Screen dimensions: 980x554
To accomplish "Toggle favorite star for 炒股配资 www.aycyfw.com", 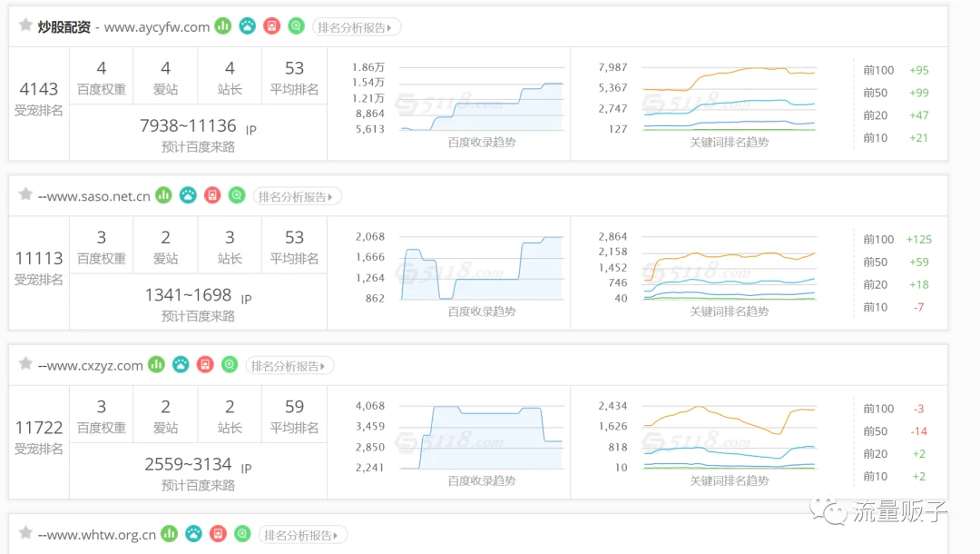I will pyautogui.click(x=25, y=25).
